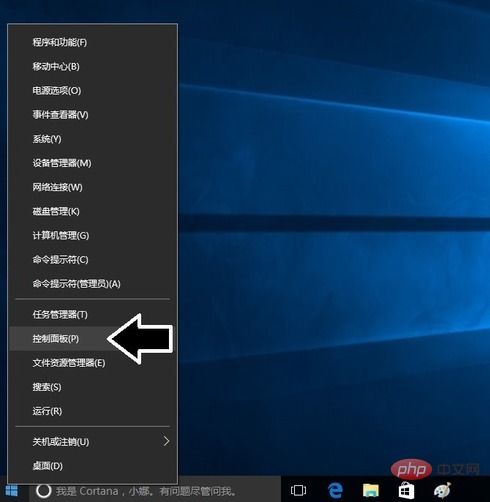This screenshot has height=502, width=490.
Task: Click the Cortana circle icon
Action: coord(44,491)
